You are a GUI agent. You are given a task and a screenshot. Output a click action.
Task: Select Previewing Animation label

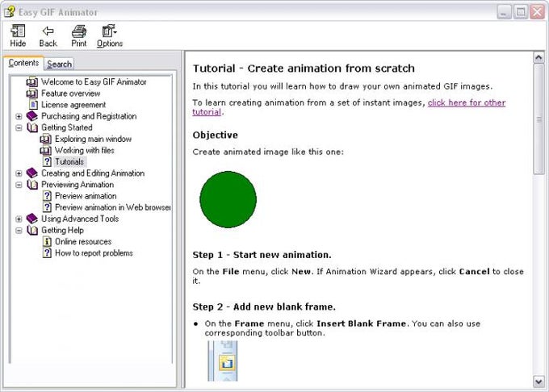pyautogui.click(x=78, y=185)
